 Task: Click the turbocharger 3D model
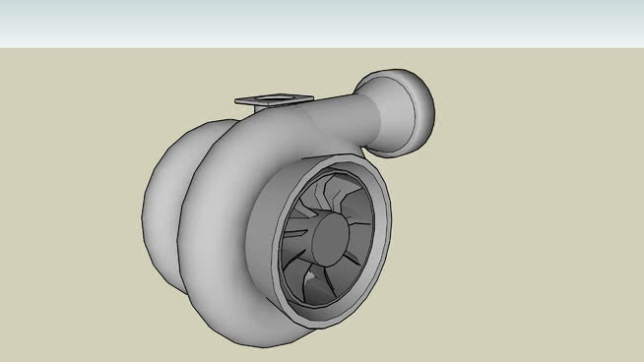(x=288, y=209)
